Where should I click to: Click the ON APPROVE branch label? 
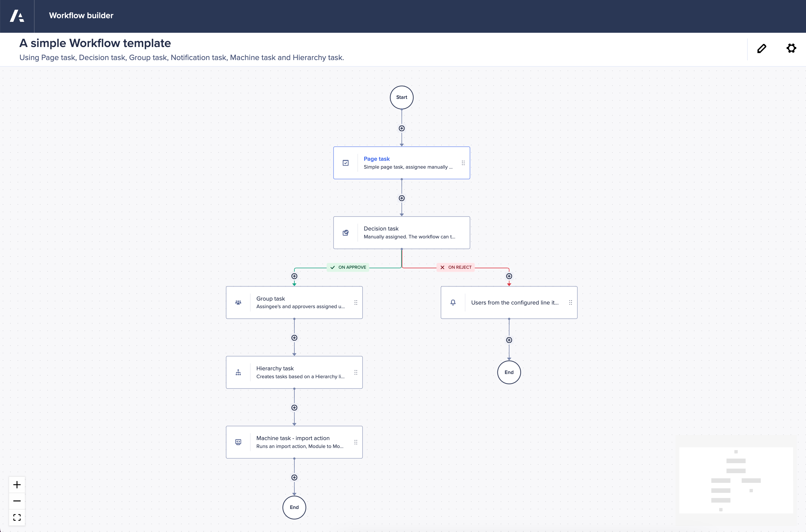coord(348,267)
